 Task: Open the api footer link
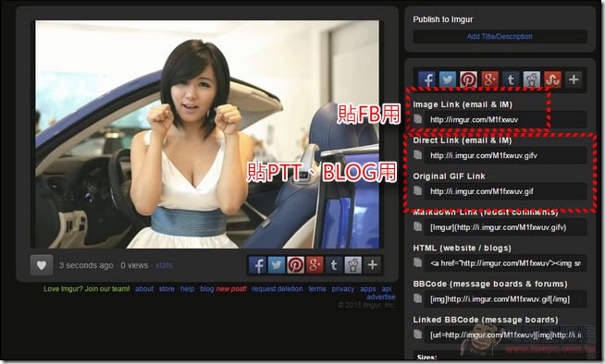point(387,289)
